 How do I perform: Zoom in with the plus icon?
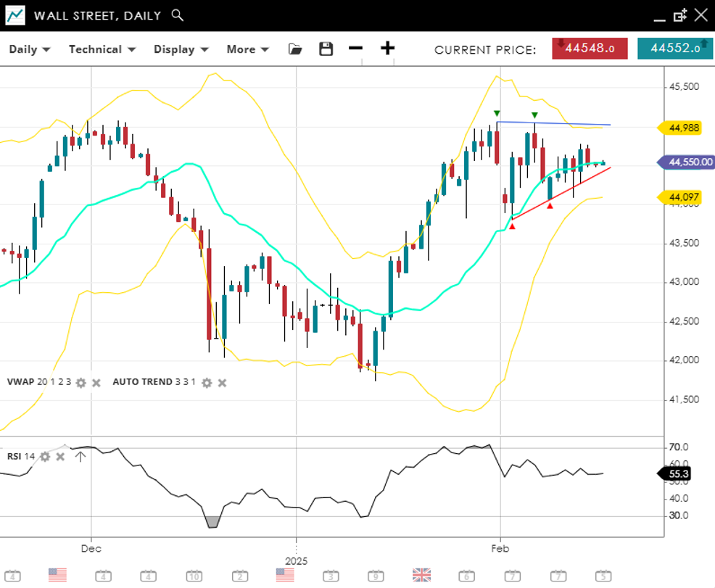[388, 49]
